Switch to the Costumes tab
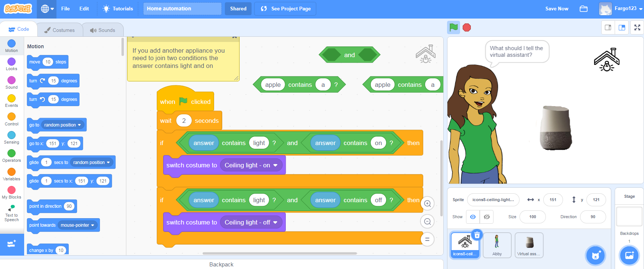The height and width of the screenshot is (269, 644). [59, 30]
